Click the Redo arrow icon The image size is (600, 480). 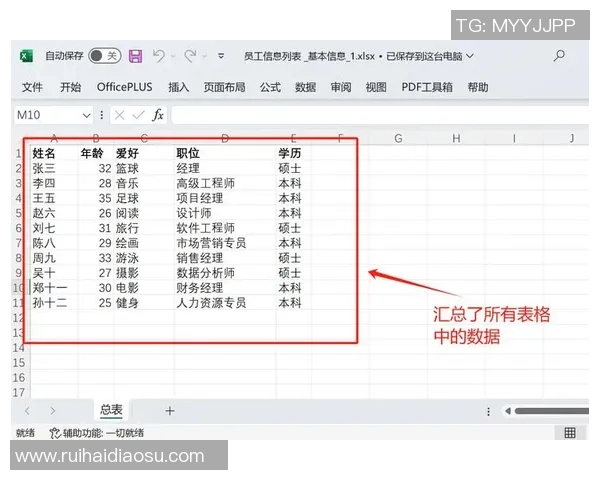190,56
